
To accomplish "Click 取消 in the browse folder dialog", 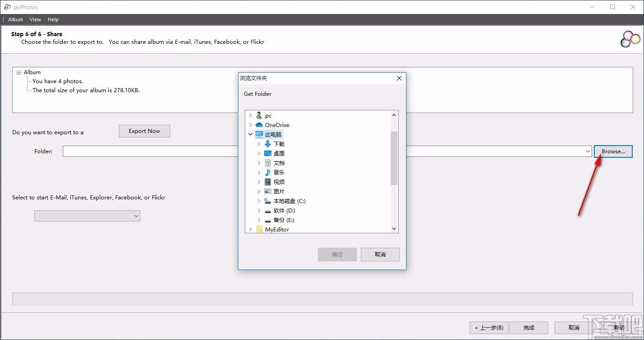I will tap(380, 255).
